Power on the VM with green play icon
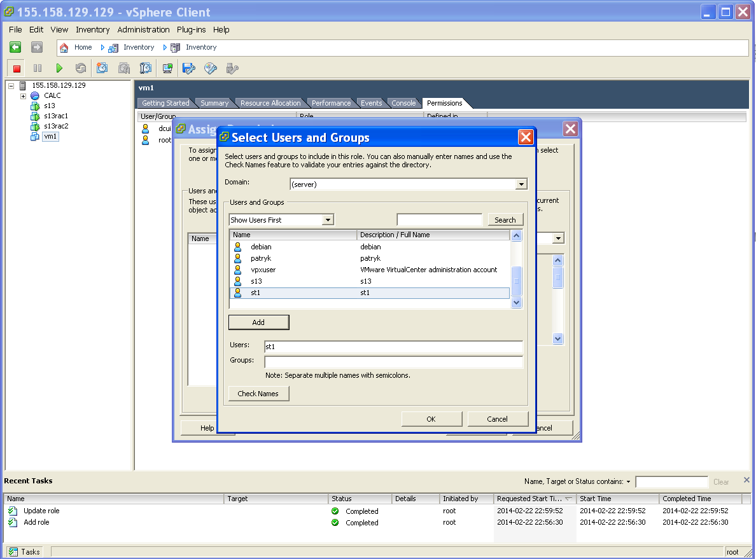 point(59,69)
